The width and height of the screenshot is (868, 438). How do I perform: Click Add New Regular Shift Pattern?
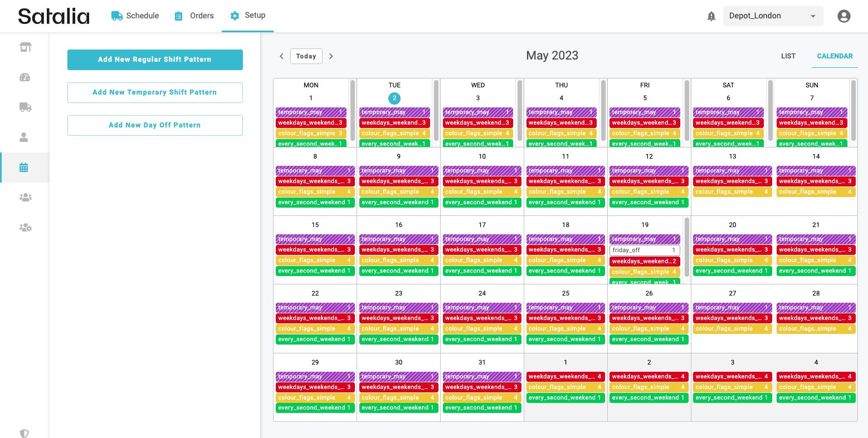point(155,60)
